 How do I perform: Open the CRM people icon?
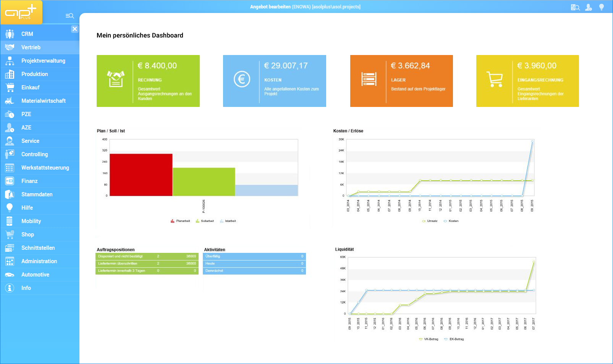10,34
